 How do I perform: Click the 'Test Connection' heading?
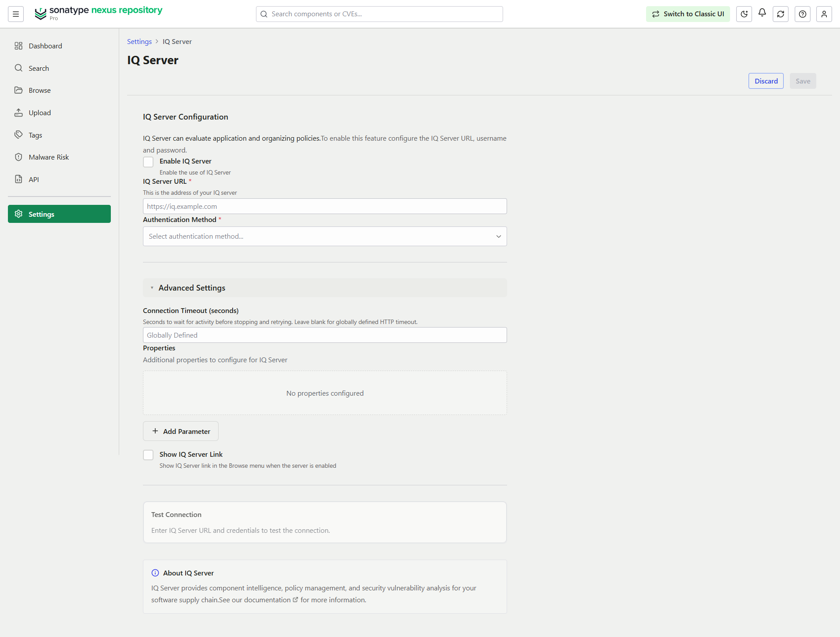176,514
